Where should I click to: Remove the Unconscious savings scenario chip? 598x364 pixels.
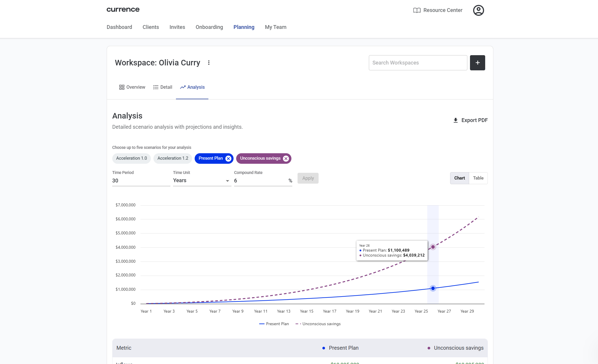click(286, 159)
